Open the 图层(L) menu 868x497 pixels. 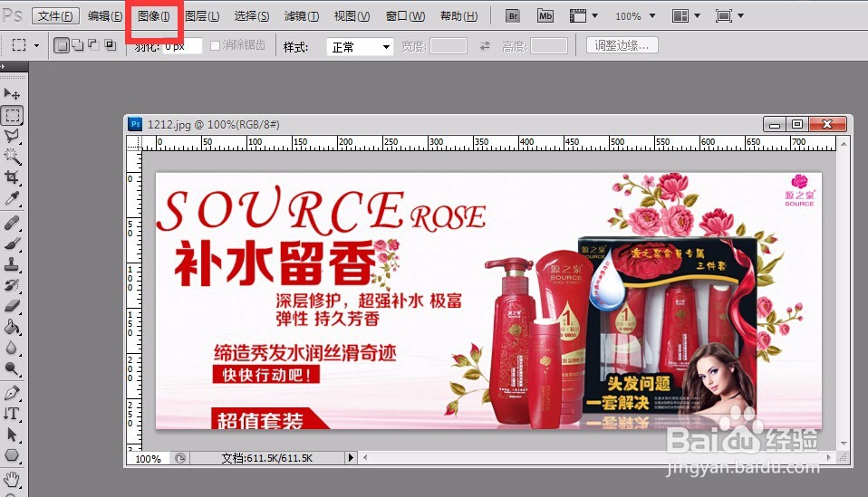click(x=202, y=16)
